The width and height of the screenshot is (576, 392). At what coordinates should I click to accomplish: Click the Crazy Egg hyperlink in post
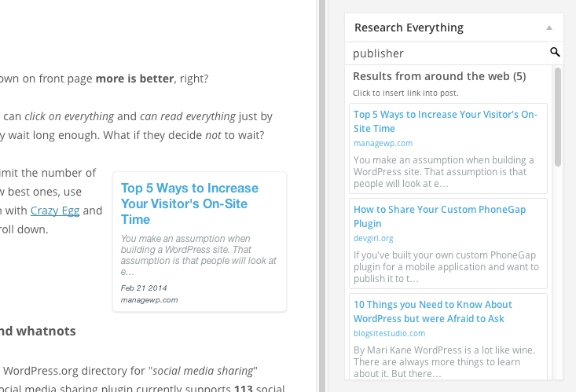55,211
